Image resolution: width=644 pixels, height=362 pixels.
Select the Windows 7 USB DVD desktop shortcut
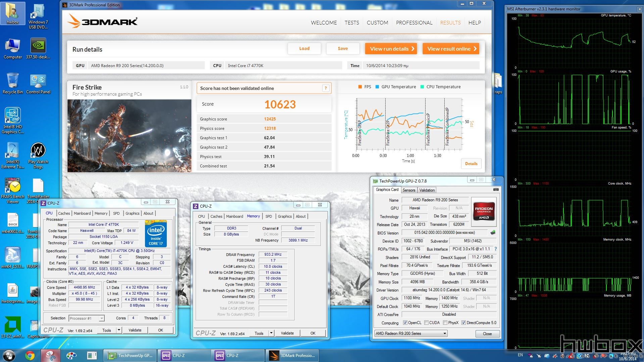pyautogui.click(x=38, y=16)
